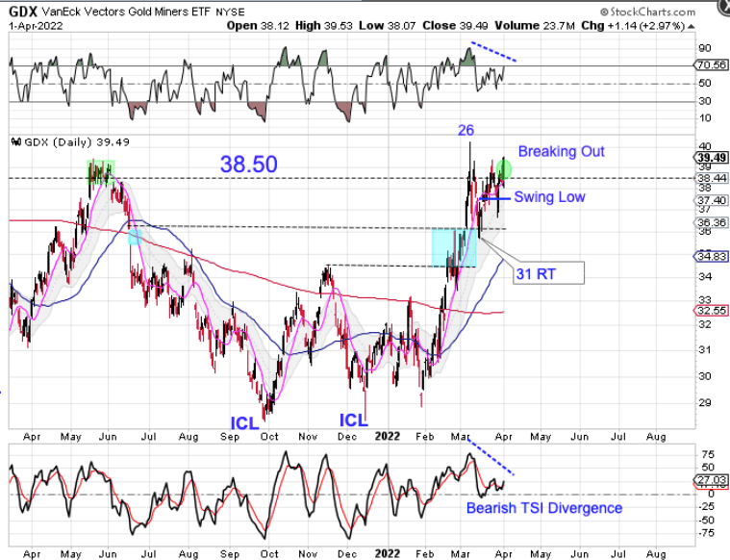Click the small cyan box near June
This screenshot has width=730, height=560.
point(134,236)
